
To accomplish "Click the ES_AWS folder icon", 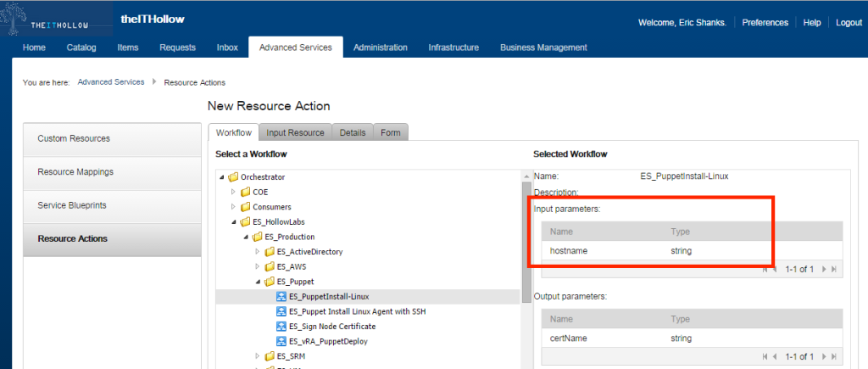I will coord(270,266).
